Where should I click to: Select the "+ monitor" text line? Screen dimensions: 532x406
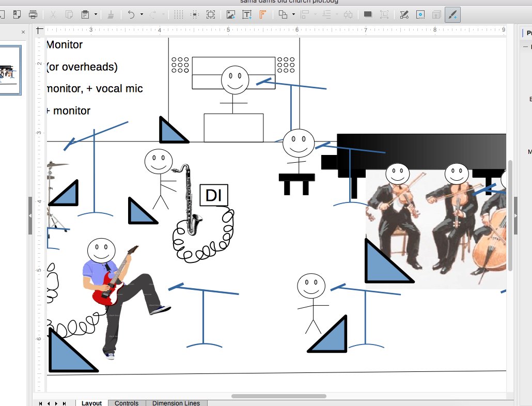point(69,111)
